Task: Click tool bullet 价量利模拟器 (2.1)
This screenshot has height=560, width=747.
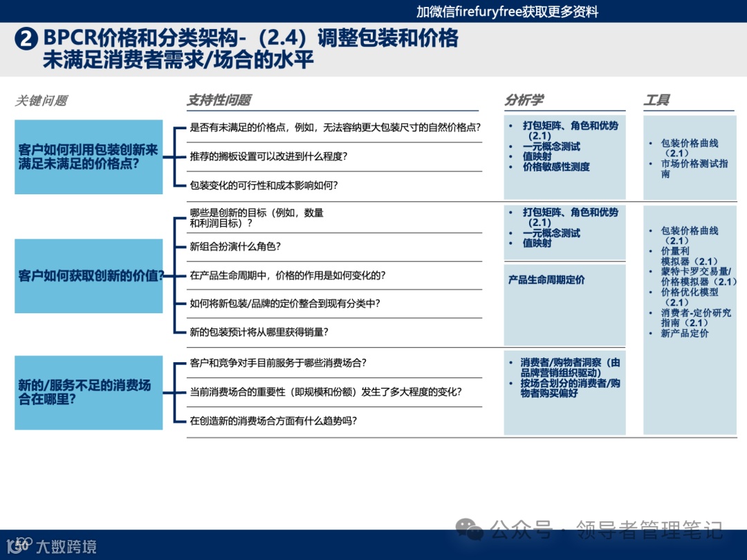Action: click(689, 256)
